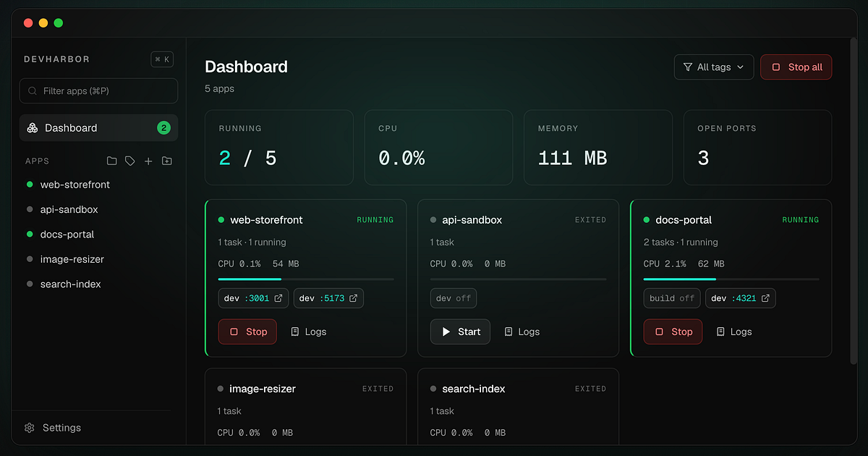Click green status dot on web-storefront card
Image resolution: width=868 pixels, height=456 pixels.
click(221, 220)
